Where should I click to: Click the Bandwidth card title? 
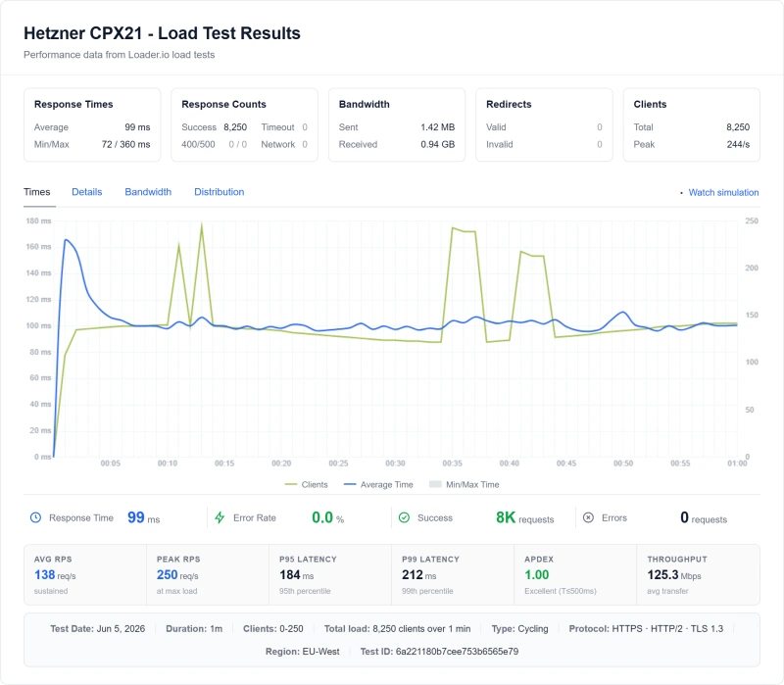point(364,104)
